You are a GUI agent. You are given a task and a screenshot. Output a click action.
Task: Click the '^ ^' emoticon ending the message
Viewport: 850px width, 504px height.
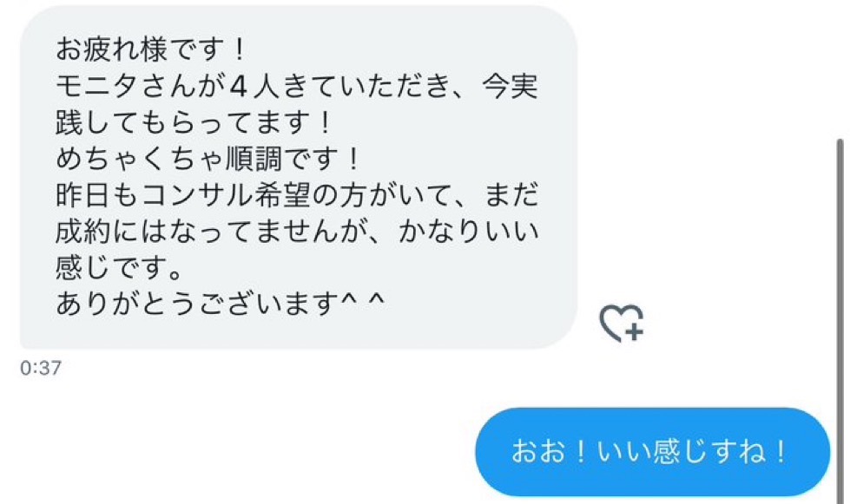(363, 299)
